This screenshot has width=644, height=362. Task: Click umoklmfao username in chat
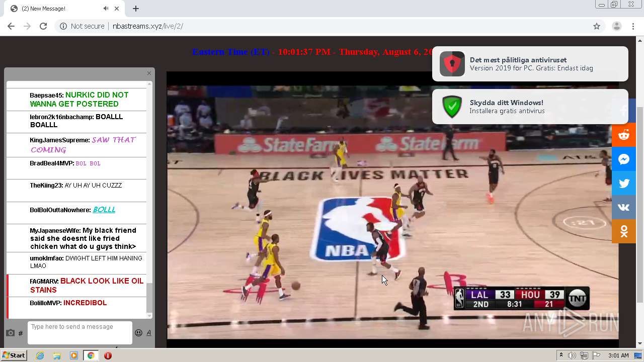point(46,258)
